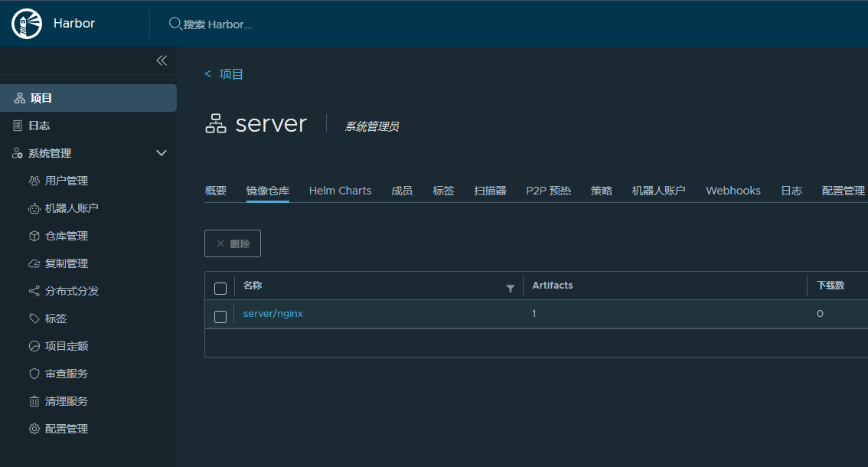Check the server/nginx row checkbox
The image size is (868, 467).
point(220,316)
